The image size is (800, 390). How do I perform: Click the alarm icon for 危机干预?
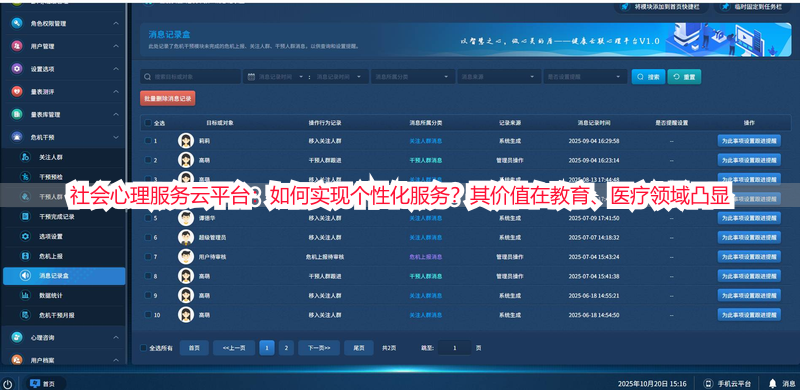pyautogui.click(x=17, y=137)
